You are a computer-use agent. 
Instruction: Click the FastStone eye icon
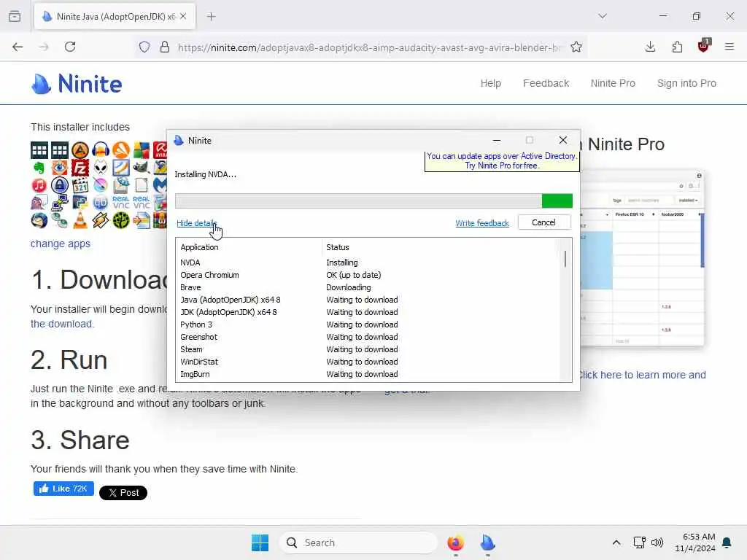pos(60,168)
